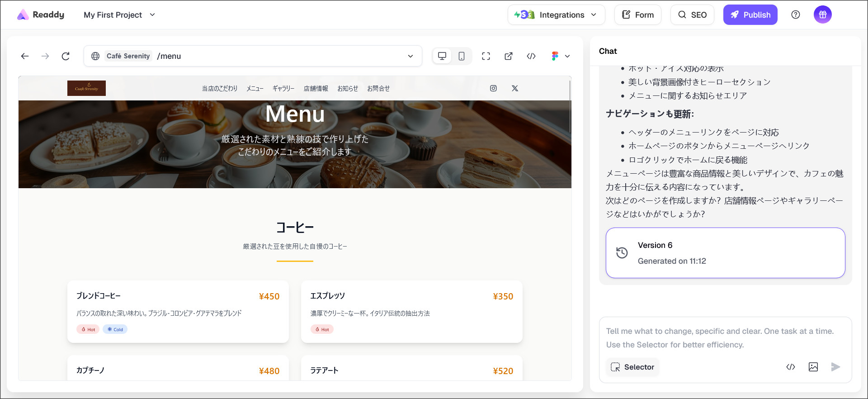868x399 pixels.
Task: Open code view in preview toolbar
Action: tap(531, 56)
